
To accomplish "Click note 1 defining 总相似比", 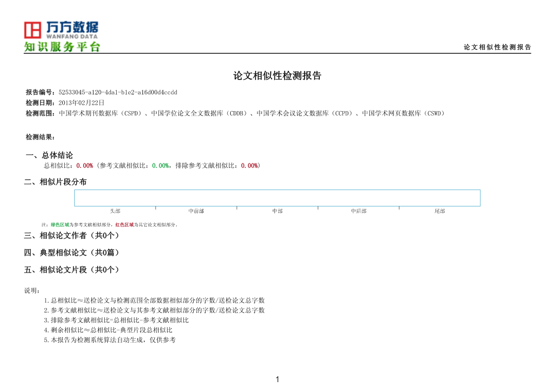I will (154, 301).
